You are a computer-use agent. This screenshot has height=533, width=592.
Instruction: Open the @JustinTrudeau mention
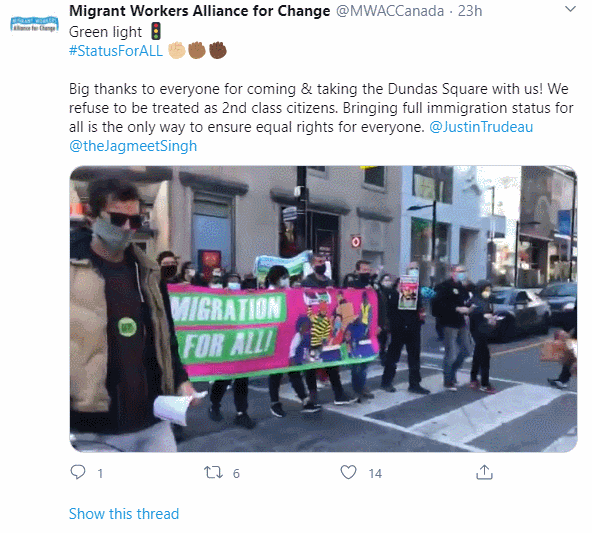point(481,127)
